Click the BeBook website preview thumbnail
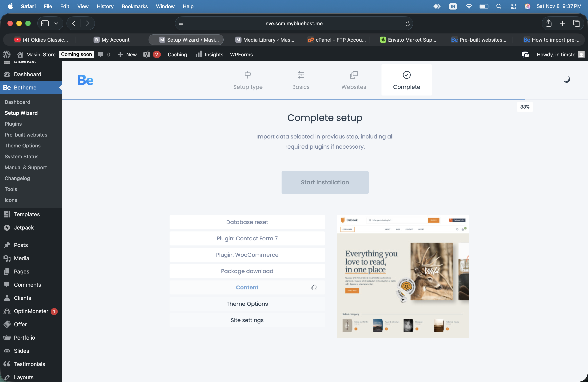 tap(402, 276)
